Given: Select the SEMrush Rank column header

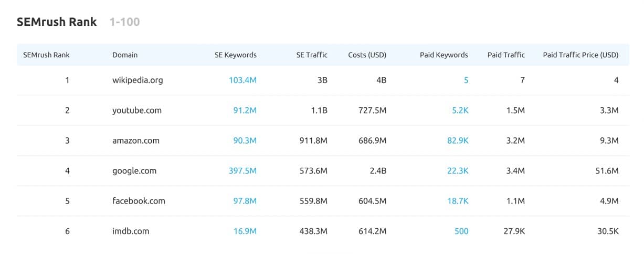Looking at the screenshot, I should click(46, 55).
